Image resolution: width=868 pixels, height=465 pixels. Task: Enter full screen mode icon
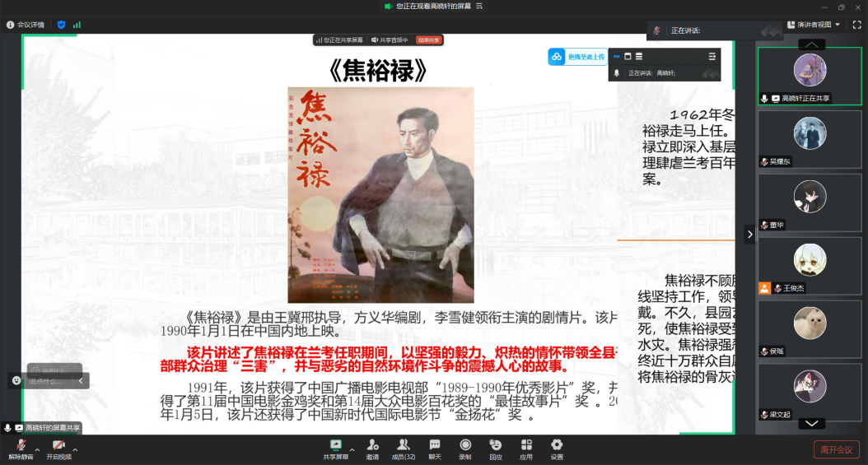click(856, 25)
